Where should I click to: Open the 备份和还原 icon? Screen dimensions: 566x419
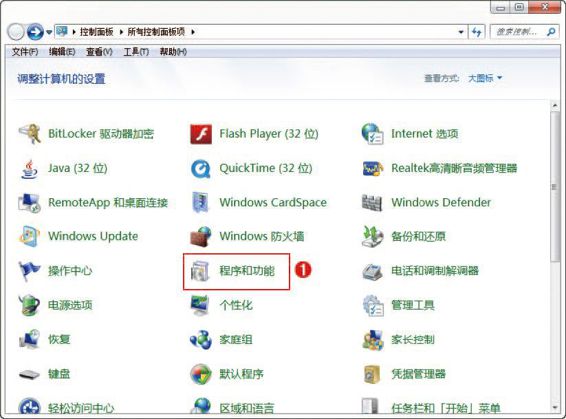(x=372, y=237)
